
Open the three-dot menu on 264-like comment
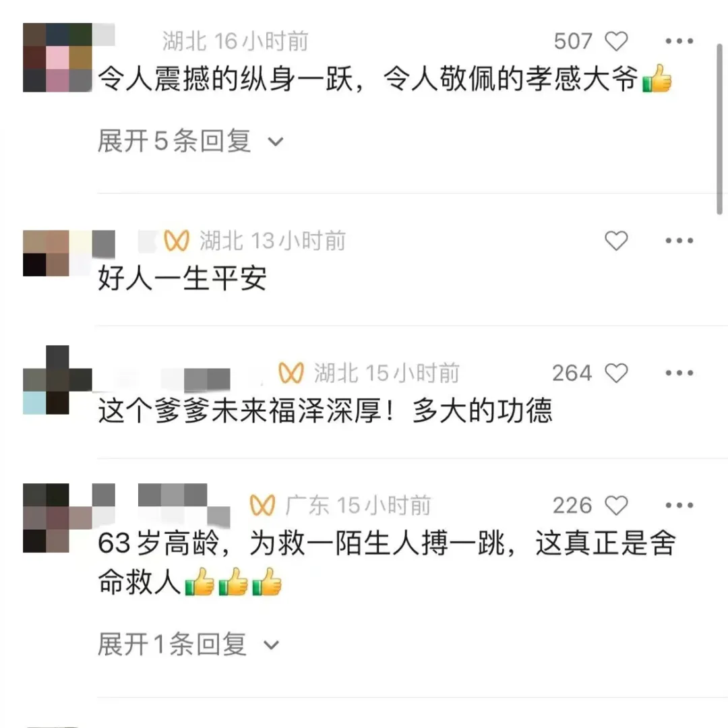[679, 373]
